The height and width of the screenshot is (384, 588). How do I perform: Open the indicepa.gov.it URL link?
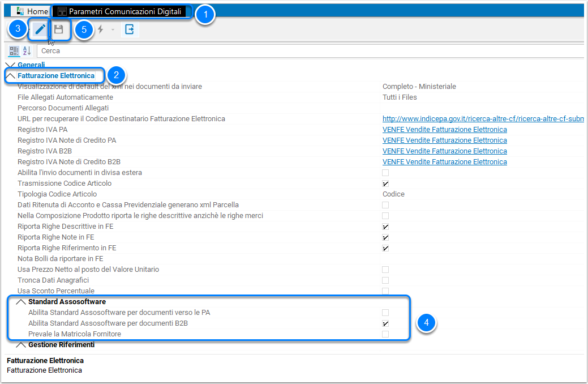(483, 118)
